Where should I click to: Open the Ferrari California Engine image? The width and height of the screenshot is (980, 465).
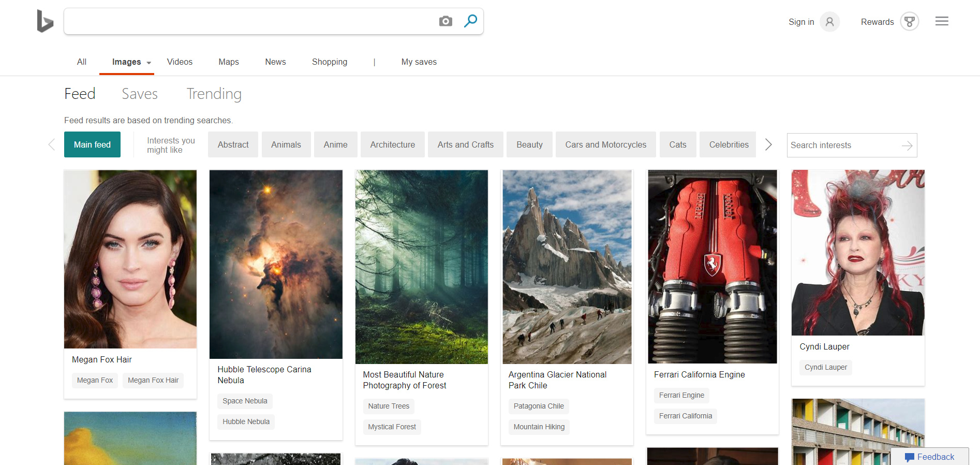pos(712,267)
